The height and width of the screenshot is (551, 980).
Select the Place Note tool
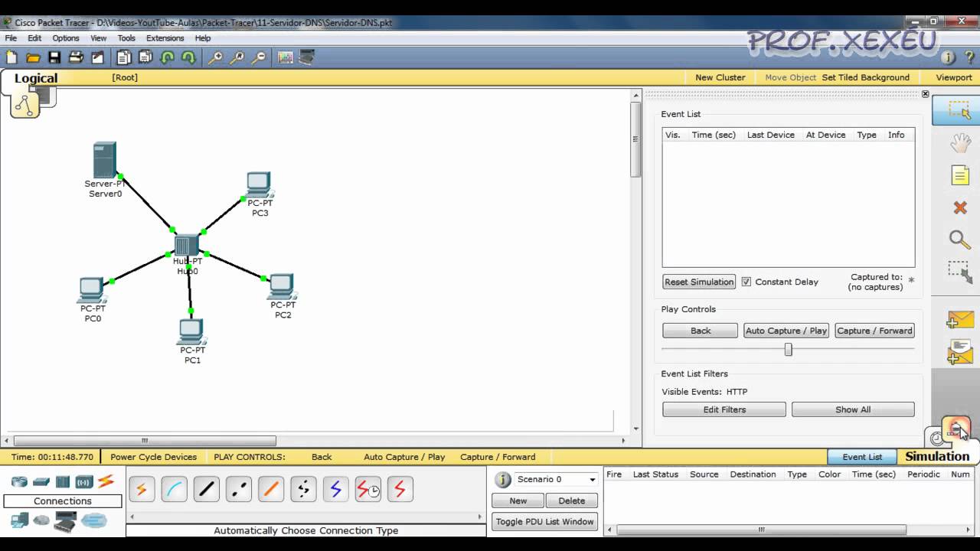pos(960,176)
